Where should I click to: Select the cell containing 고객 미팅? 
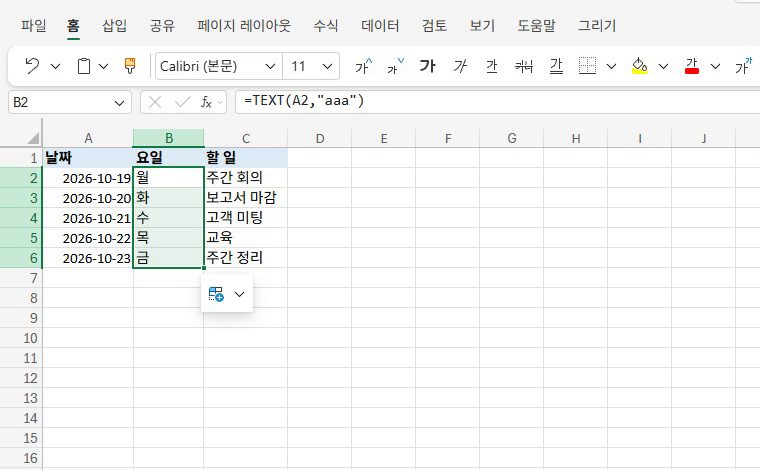coord(246,218)
